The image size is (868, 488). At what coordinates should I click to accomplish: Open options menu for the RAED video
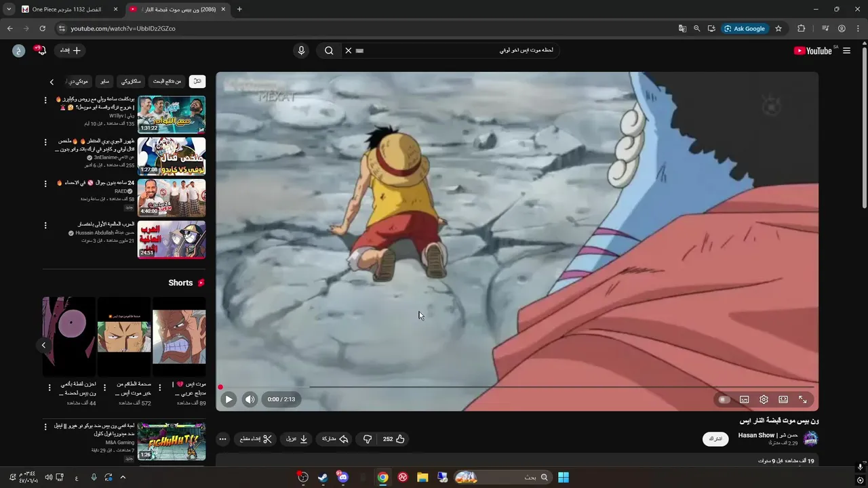[46, 184]
